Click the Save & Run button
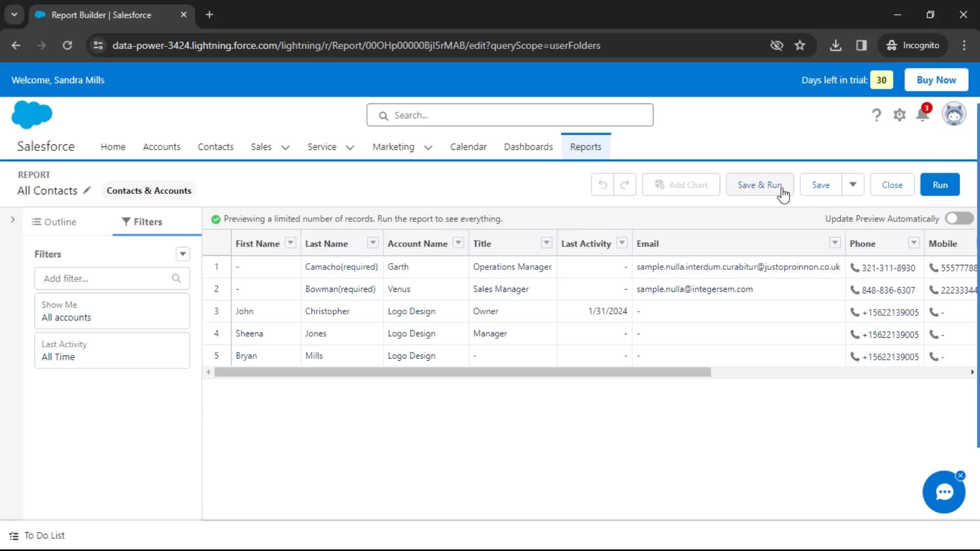980x551 pixels. point(759,185)
